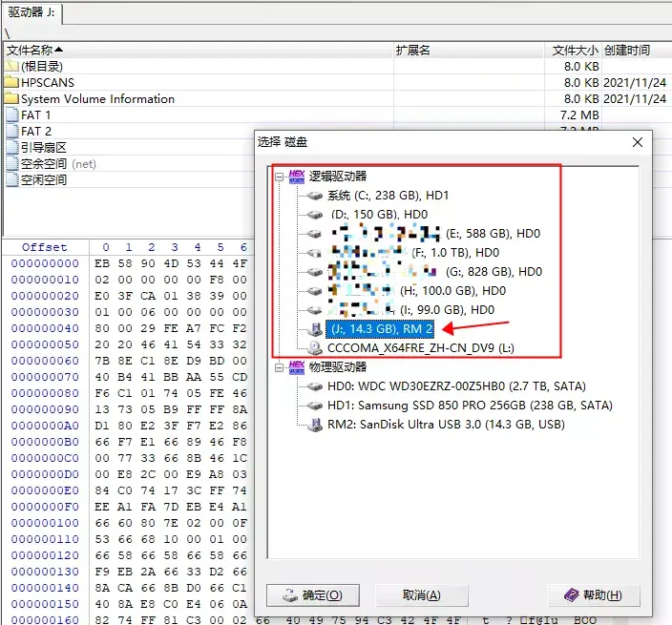The image size is (672, 625).
Task: Collapse the 逻辑驱动器 tree node
Action: (279, 177)
